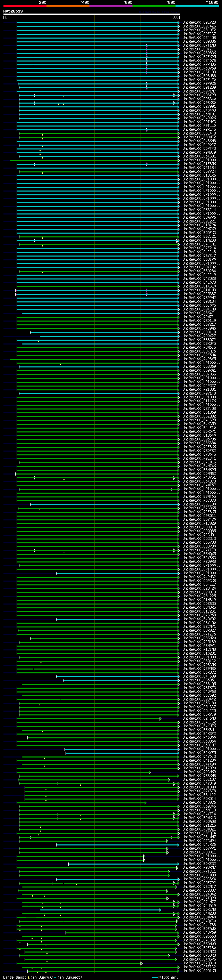
Task: Select the UniRef100_Q2V991 label
Action: click(199, 106)
